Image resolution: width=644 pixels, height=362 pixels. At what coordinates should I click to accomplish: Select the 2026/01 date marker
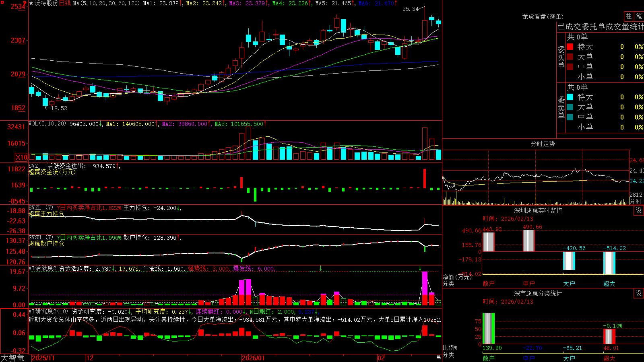point(253,358)
